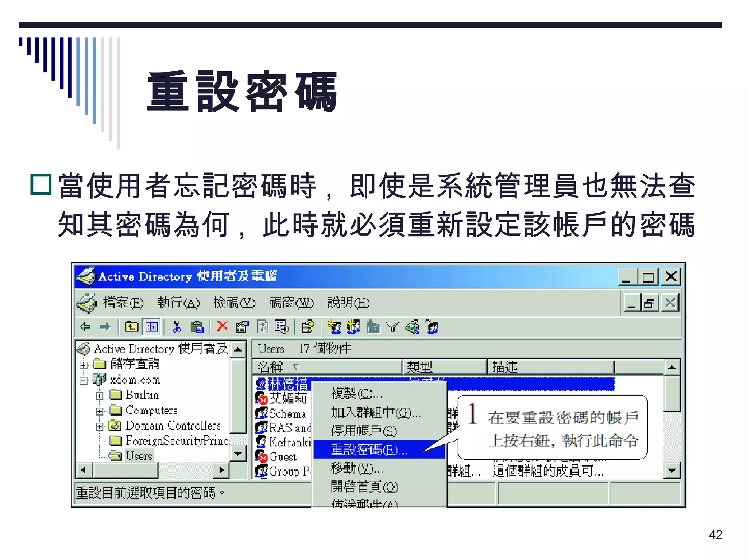Click the user icon beside Kefranki

[x=261, y=442]
